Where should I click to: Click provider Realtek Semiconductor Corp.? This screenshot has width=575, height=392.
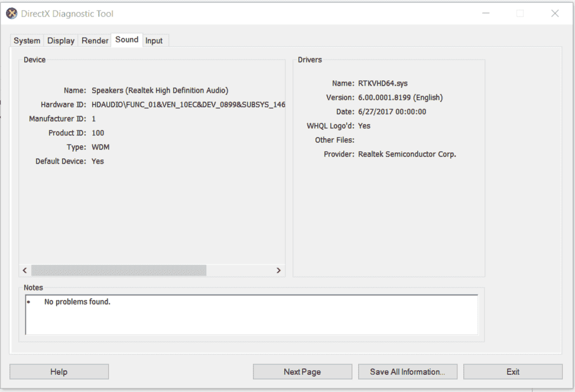point(407,154)
